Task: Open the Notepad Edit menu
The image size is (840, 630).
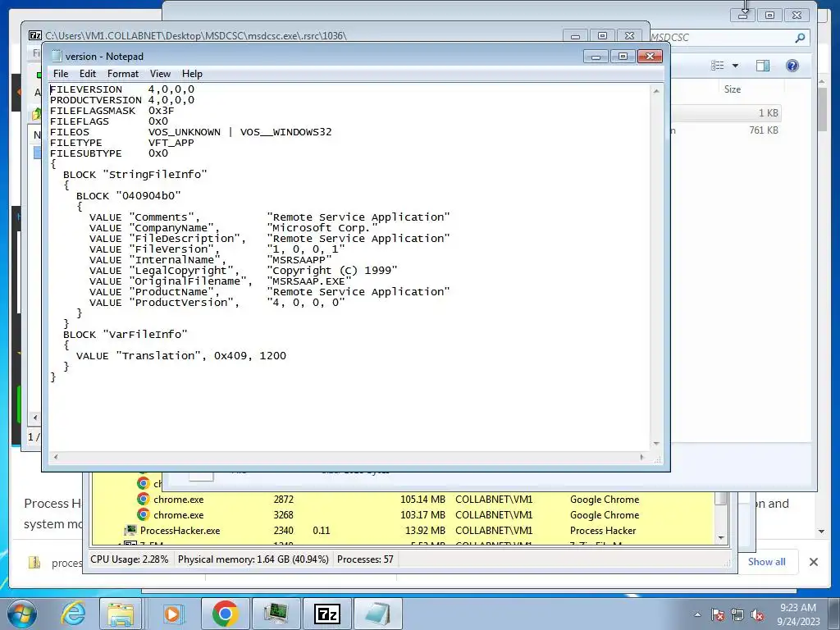Action: click(87, 74)
